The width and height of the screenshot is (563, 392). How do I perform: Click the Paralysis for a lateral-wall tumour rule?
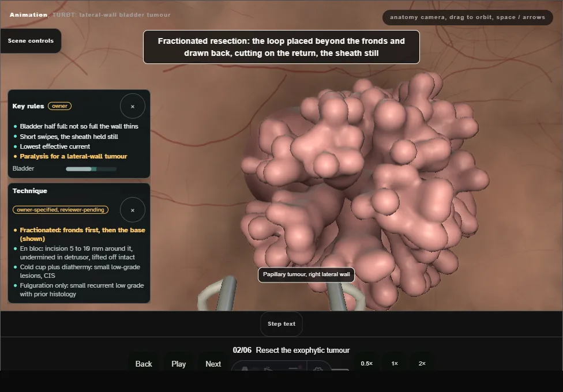pyautogui.click(x=73, y=156)
